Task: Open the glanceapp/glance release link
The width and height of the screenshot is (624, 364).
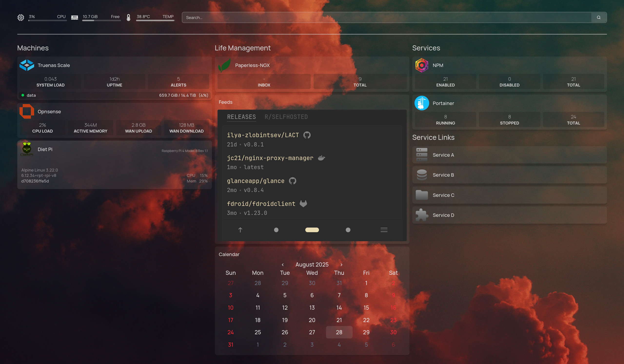Action: coord(256,181)
